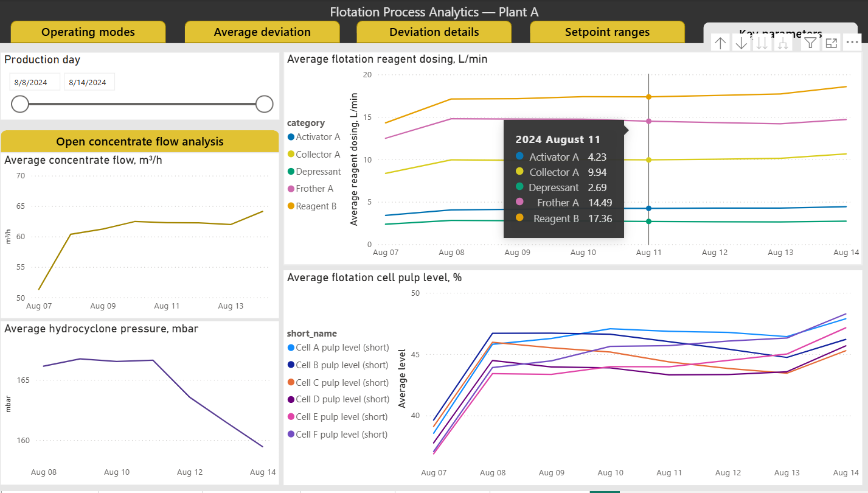The width and height of the screenshot is (868, 493).
Task: Select the Frother A color legend marker
Action: [291, 189]
